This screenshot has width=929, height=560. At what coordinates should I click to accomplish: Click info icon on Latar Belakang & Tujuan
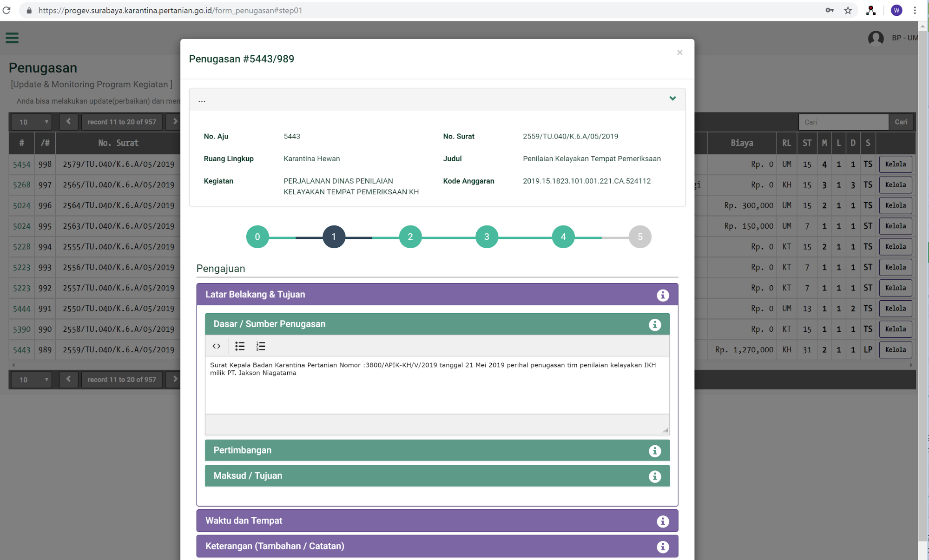click(x=662, y=295)
